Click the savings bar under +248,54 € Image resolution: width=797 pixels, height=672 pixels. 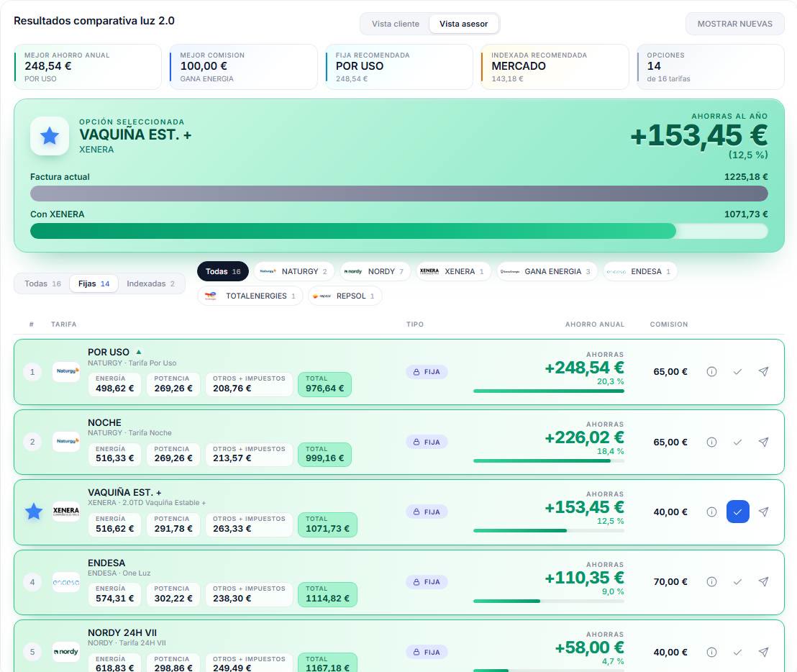(x=548, y=391)
